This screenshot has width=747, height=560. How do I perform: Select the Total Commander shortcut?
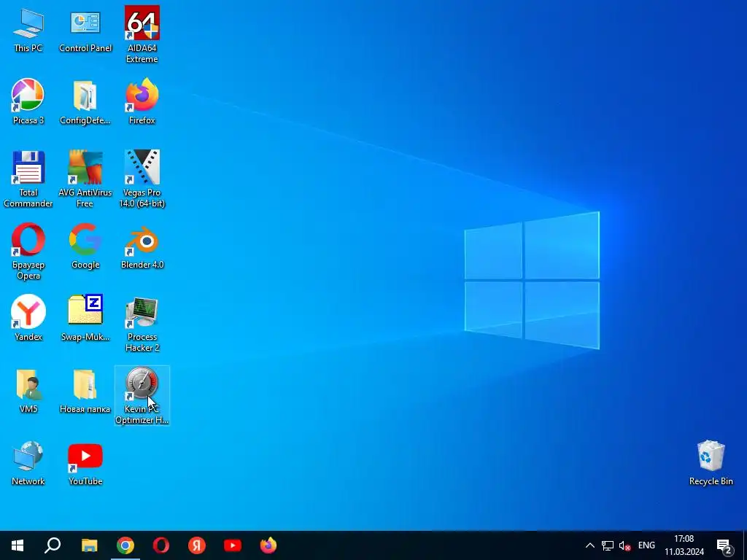28,179
